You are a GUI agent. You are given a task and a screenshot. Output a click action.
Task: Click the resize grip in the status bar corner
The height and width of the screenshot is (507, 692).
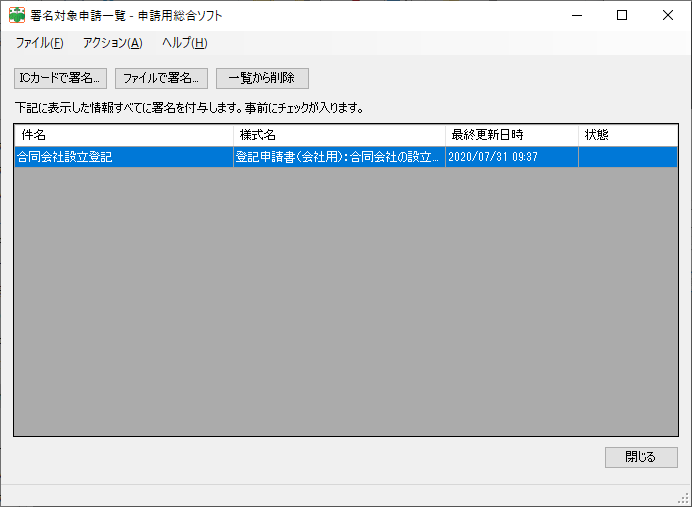coord(683,499)
